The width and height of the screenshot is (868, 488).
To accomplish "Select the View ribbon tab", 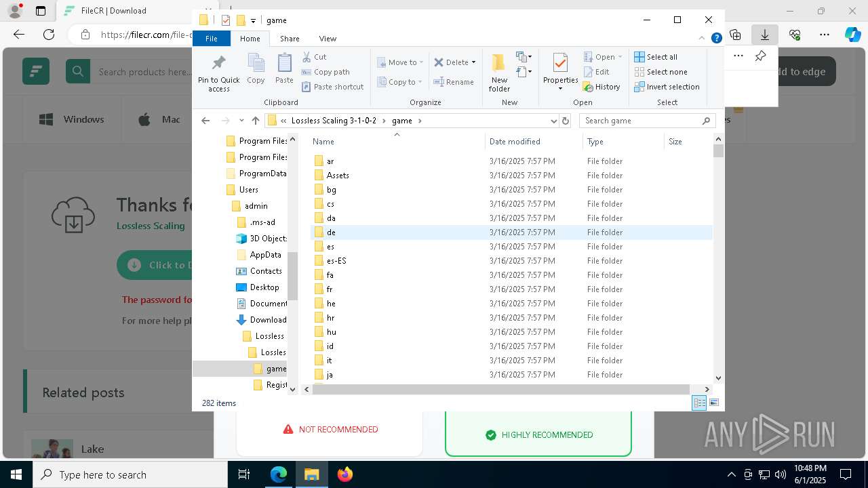I will [x=328, y=39].
